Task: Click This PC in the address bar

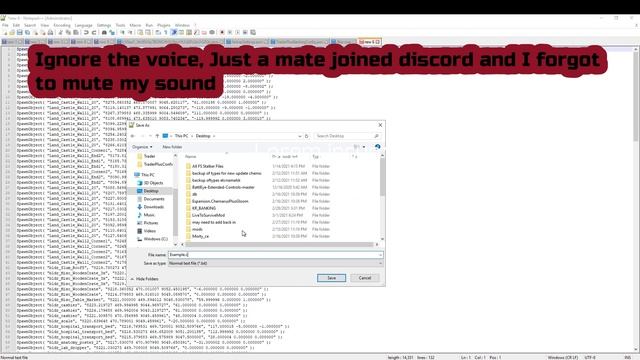Action: tap(182, 136)
